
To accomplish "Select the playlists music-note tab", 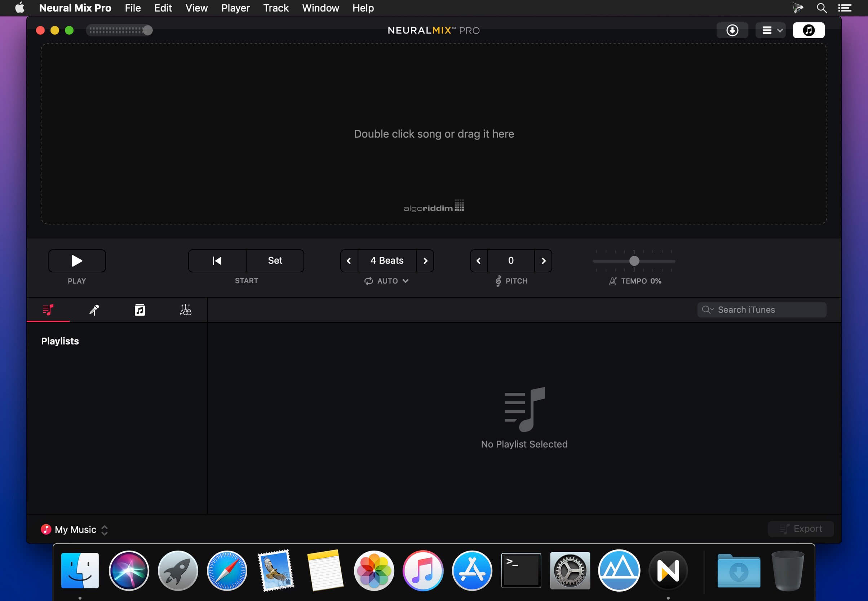I will tap(47, 310).
